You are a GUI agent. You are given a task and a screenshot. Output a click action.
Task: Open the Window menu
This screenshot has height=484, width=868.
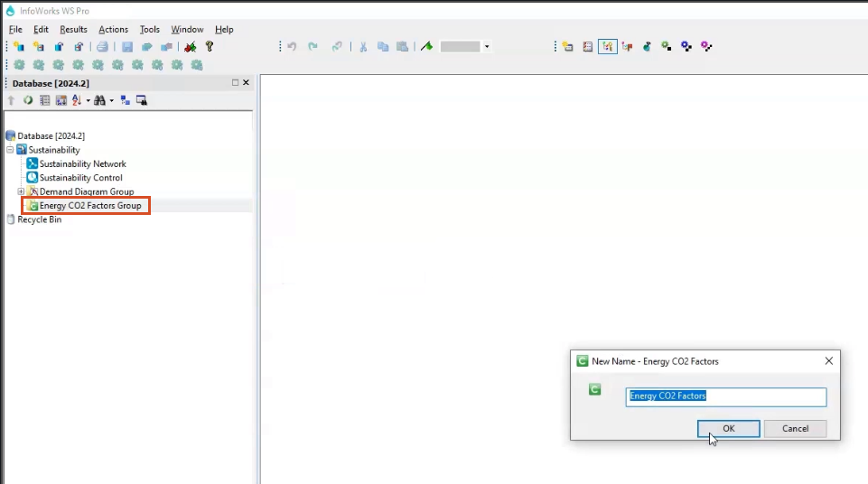tap(187, 29)
